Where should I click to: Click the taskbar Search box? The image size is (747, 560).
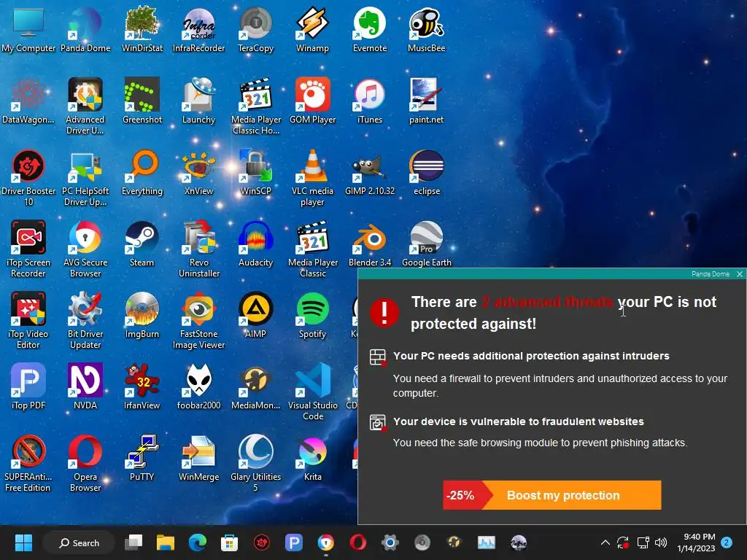(79, 542)
